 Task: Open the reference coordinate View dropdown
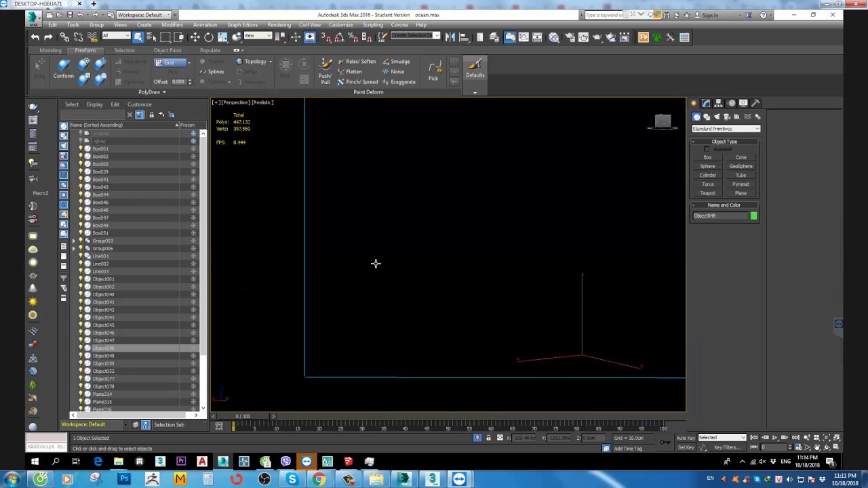[x=258, y=36]
